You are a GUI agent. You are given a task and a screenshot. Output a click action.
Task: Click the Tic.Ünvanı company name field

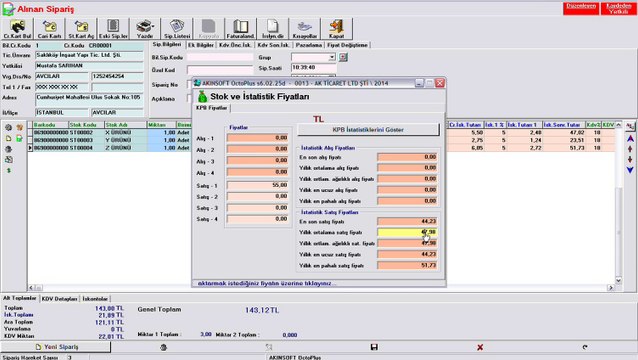click(x=89, y=55)
